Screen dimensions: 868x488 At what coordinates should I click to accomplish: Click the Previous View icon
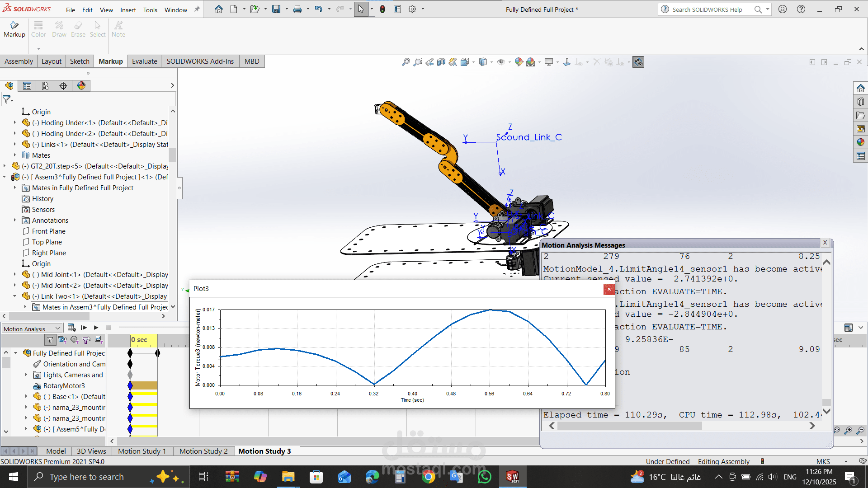coord(429,62)
